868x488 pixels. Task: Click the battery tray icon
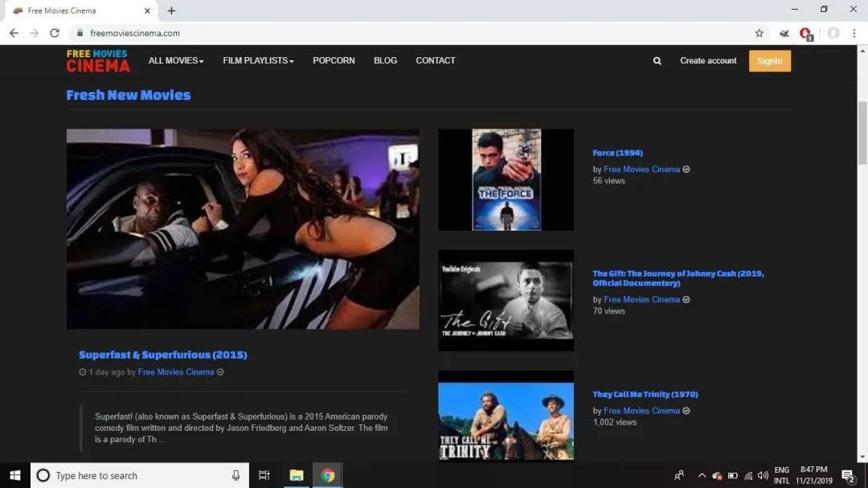click(732, 475)
